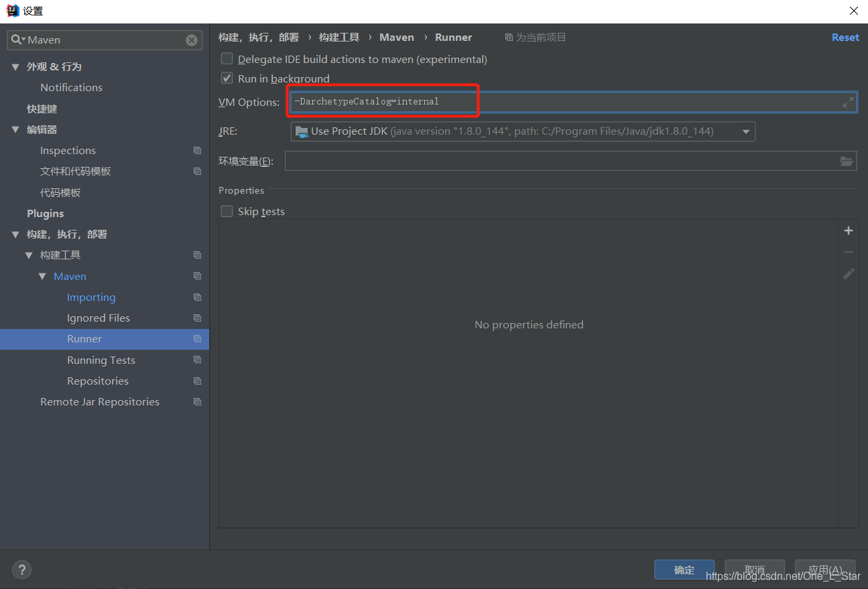Remove property with minus icon
868x589 pixels.
pos(849,252)
